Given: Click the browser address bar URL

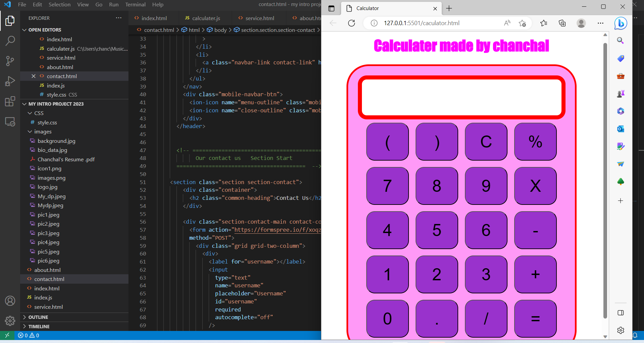Looking at the screenshot, I should [422, 23].
